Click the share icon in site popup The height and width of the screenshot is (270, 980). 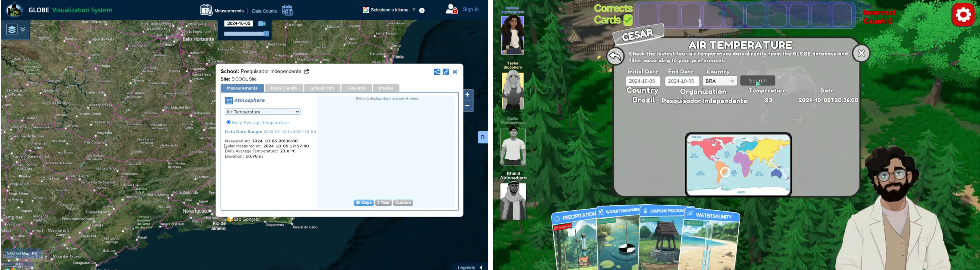point(437,72)
